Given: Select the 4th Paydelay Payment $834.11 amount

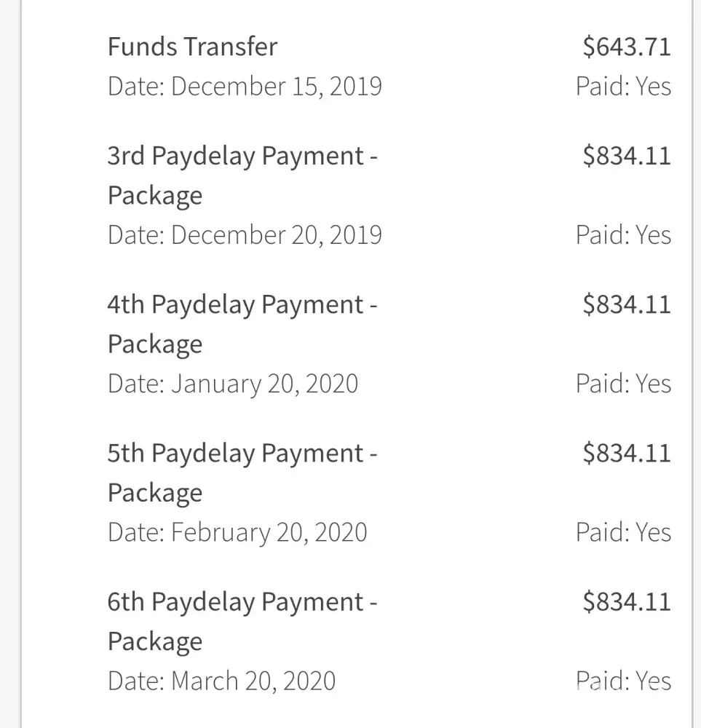Looking at the screenshot, I should [x=626, y=304].
